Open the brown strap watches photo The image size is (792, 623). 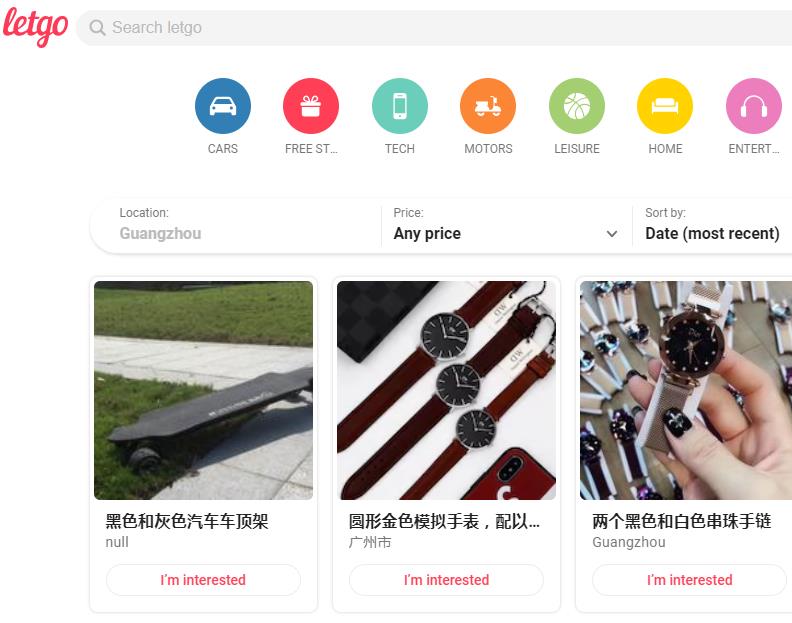coord(447,391)
